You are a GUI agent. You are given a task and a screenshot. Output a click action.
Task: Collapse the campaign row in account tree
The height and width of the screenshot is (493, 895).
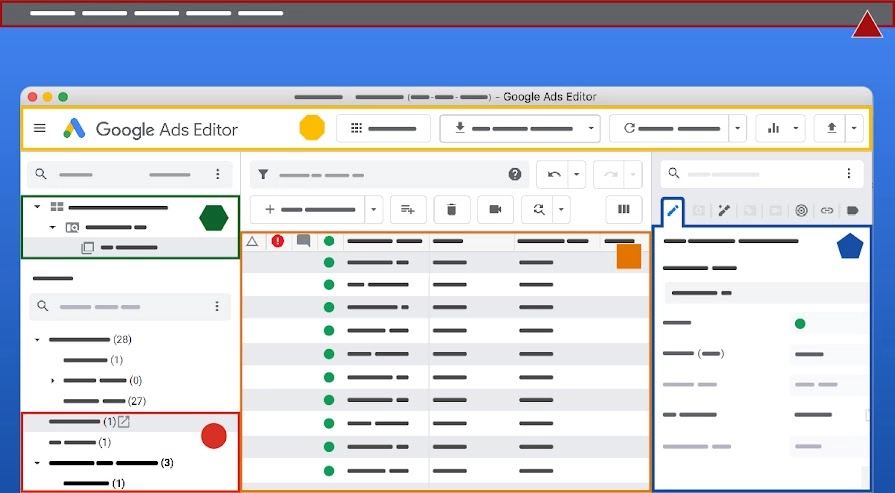(x=53, y=227)
